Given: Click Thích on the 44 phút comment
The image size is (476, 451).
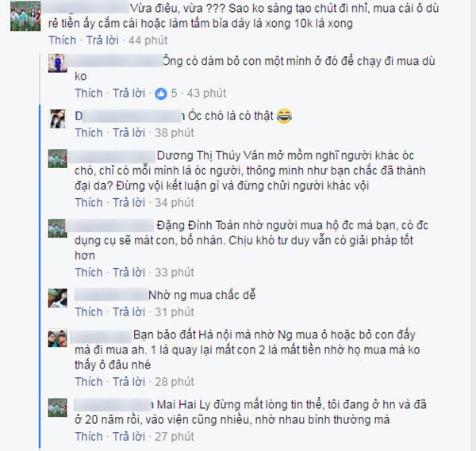Looking at the screenshot, I should pyautogui.click(x=62, y=40).
